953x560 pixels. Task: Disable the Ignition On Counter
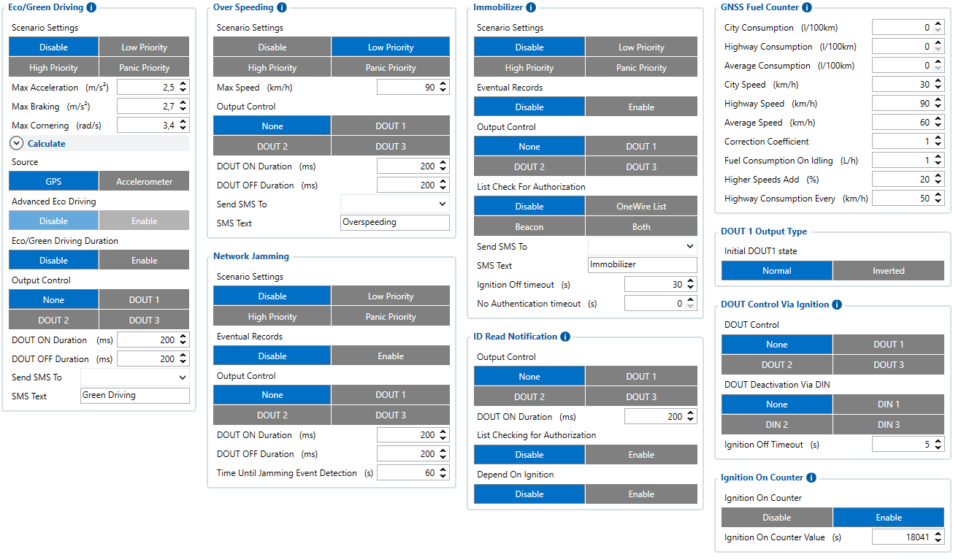click(777, 518)
